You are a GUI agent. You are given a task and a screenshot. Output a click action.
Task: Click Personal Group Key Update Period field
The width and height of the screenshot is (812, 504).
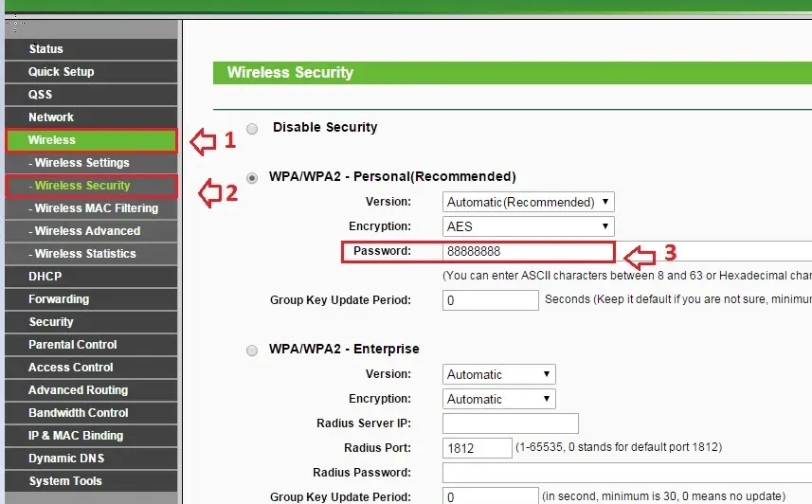coord(491,300)
